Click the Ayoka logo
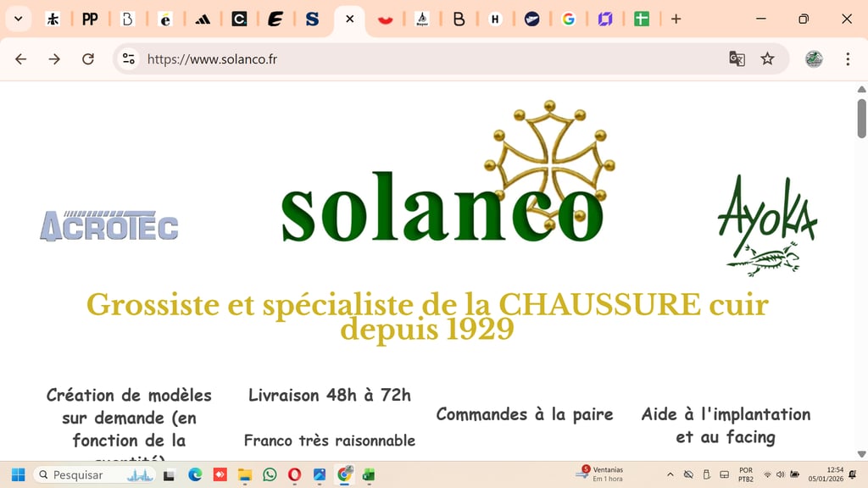 767,225
